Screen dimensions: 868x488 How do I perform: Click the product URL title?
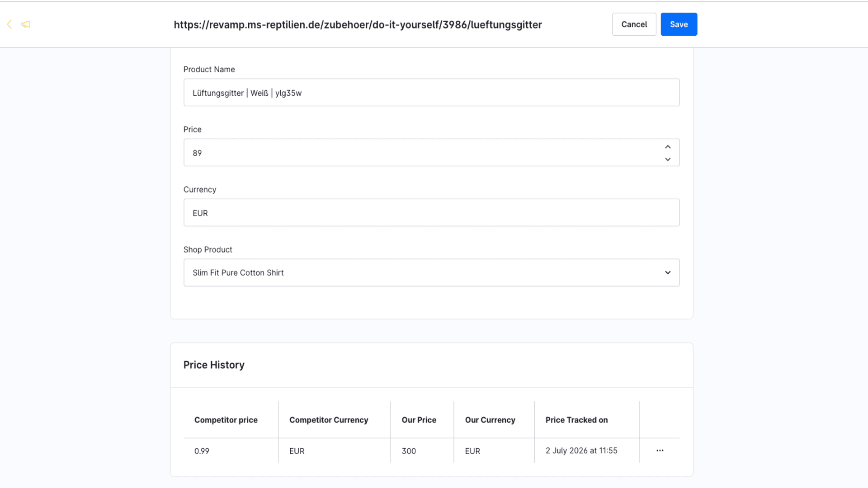click(x=358, y=25)
